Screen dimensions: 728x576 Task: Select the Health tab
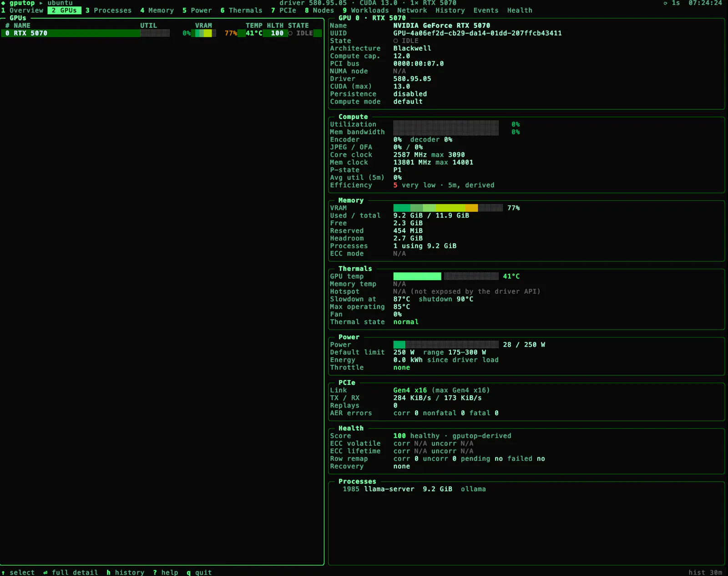pyautogui.click(x=520, y=10)
